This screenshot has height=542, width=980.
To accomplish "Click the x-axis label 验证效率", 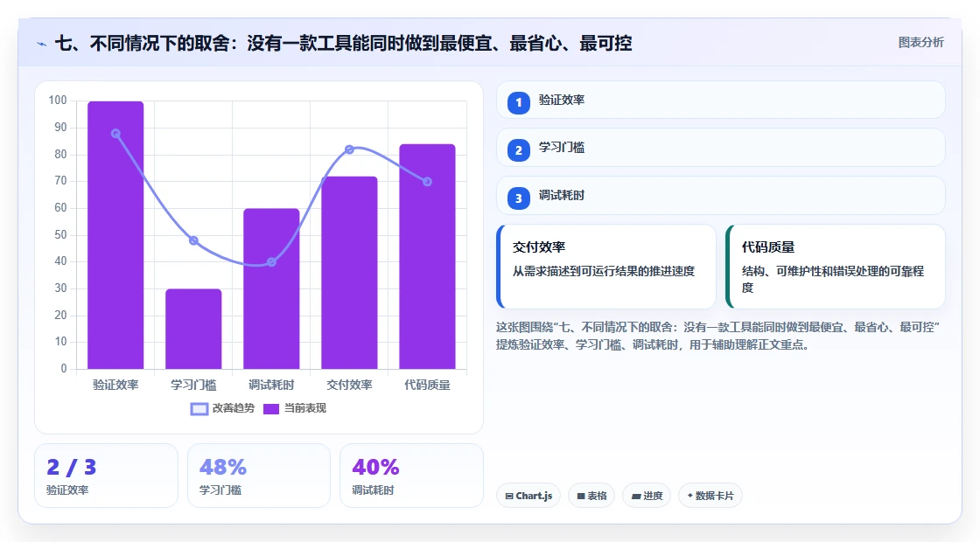I will point(115,386).
